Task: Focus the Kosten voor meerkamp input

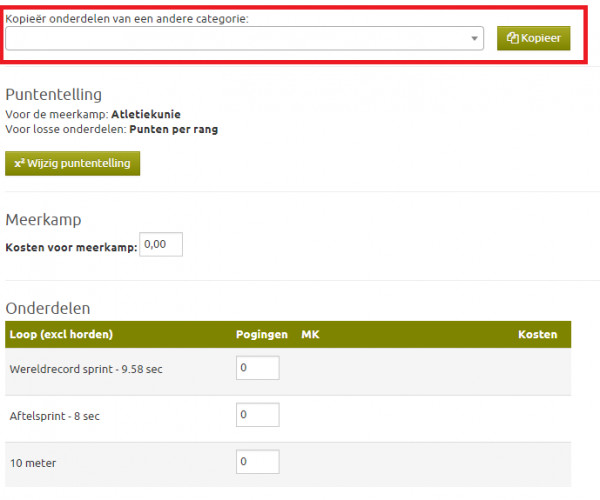Action: (161, 243)
